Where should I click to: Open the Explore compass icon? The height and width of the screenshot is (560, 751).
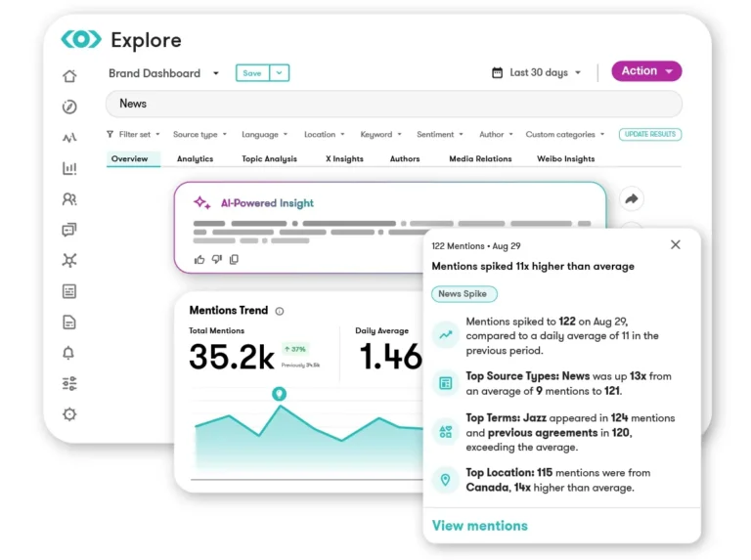(x=69, y=107)
